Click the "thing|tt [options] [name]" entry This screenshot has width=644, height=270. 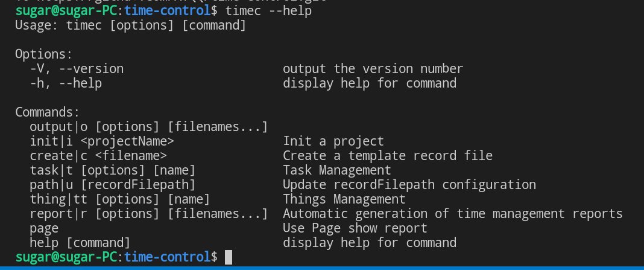120,199
